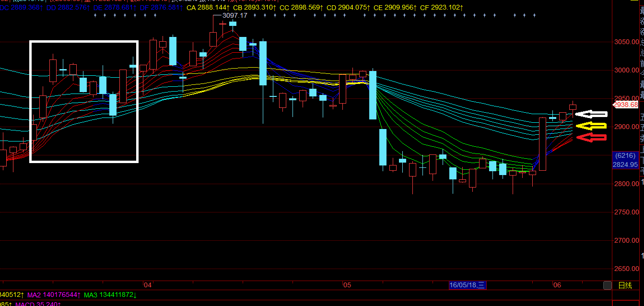The width and height of the screenshot is (644, 306).
Task: Click the 04 month marker on time axis
Action: pos(148,285)
